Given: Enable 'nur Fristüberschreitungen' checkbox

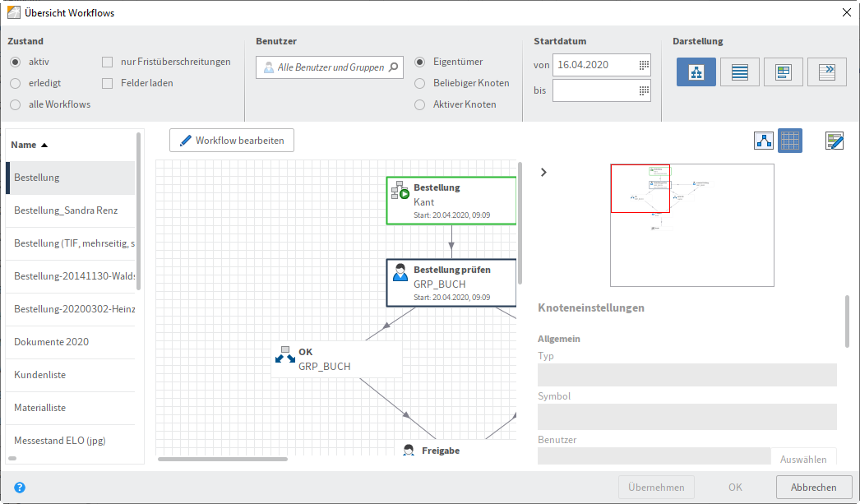Looking at the screenshot, I should (x=108, y=62).
